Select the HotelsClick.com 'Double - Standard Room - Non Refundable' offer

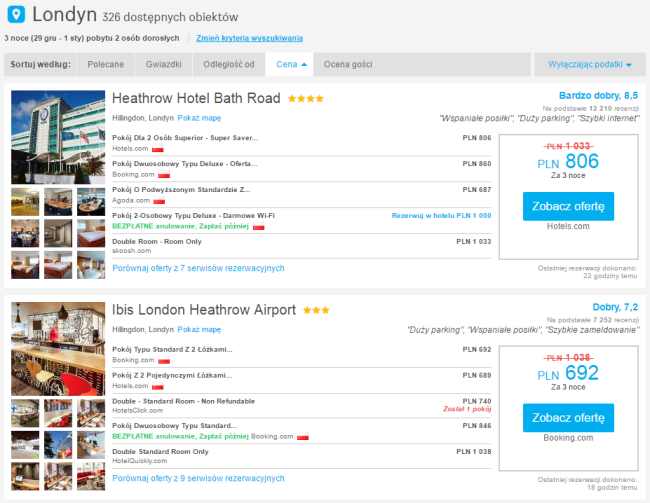(301, 406)
